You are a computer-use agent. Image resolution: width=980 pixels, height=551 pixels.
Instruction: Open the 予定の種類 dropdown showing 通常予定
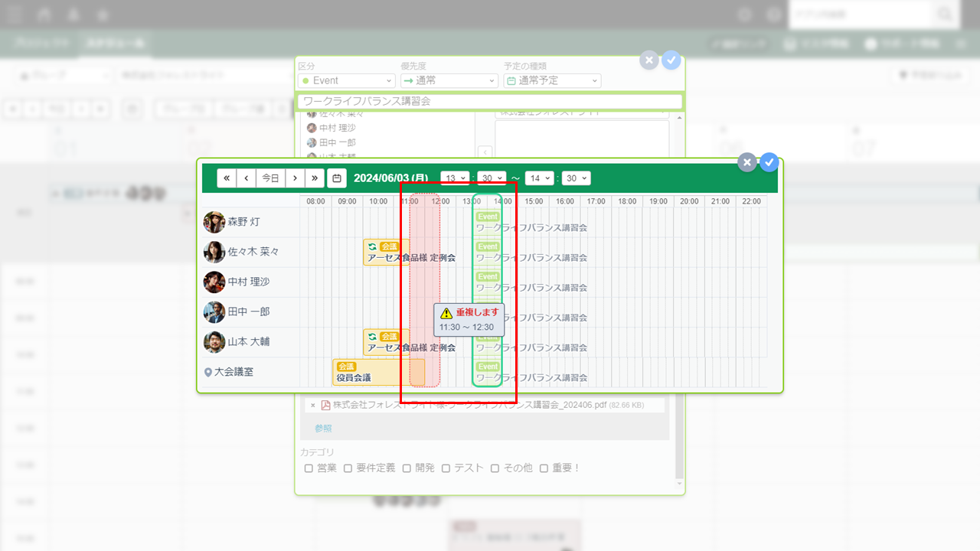pyautogui.click(x=552, y=80)
